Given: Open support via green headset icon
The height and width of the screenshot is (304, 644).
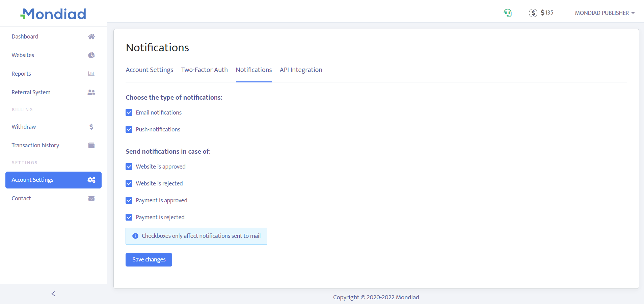Looking at the screenshot, I should tap(507, 13).
